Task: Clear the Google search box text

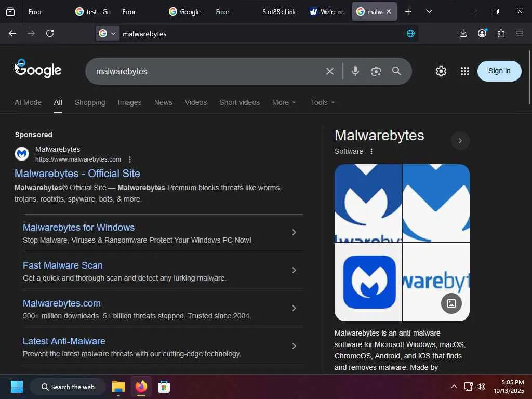Action: click(330, 71)
